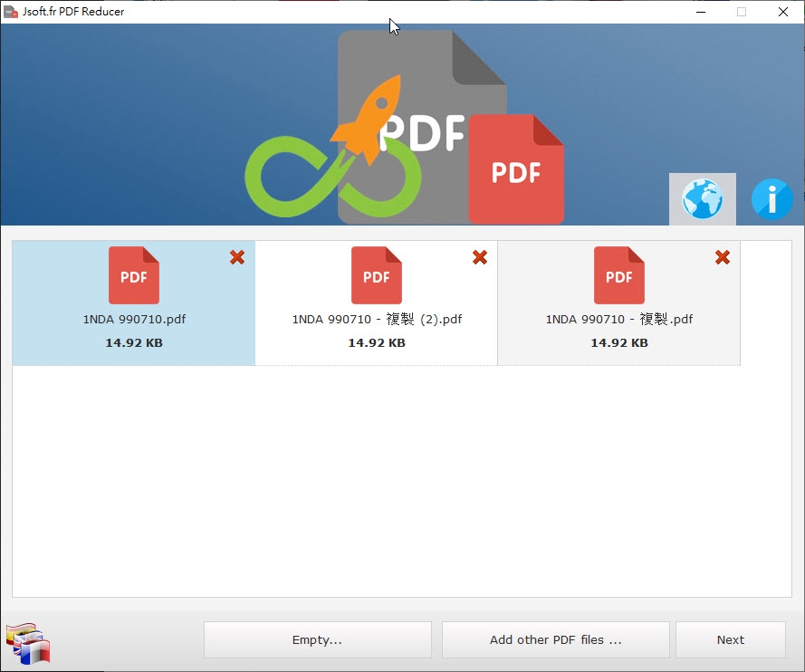
Task: Proceed with the Next button
Action: pos(731,639)
